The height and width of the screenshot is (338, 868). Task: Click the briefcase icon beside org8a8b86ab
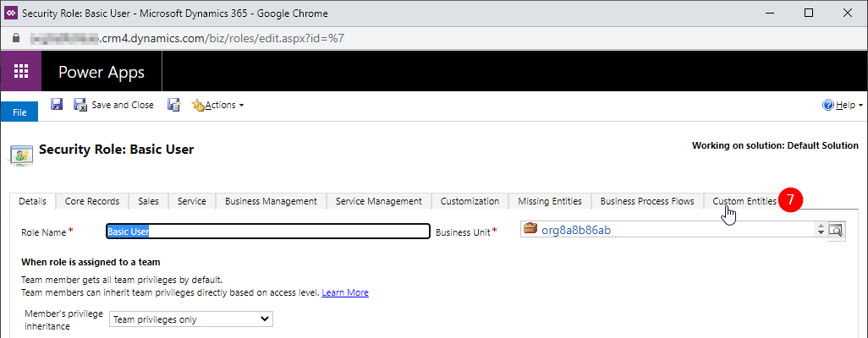pos(530,229)
